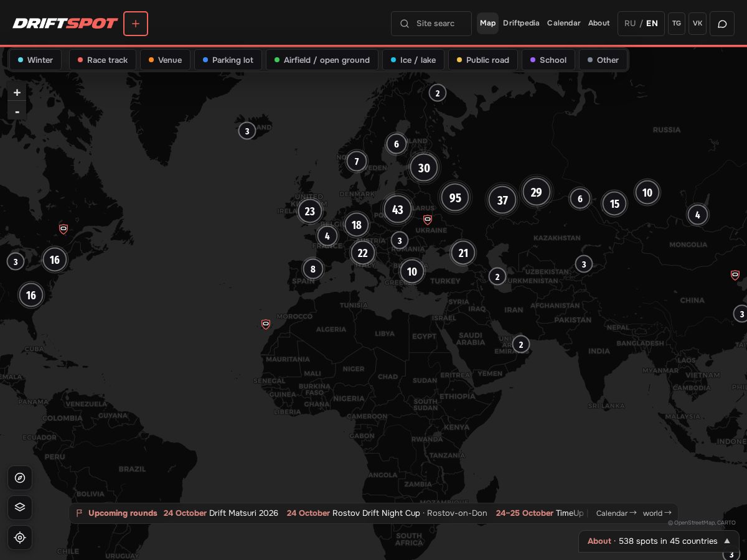The width and height of the screenshot is (747, 560).
Task: Open the Driftpedia tab
Action: (x=521, y=23)
